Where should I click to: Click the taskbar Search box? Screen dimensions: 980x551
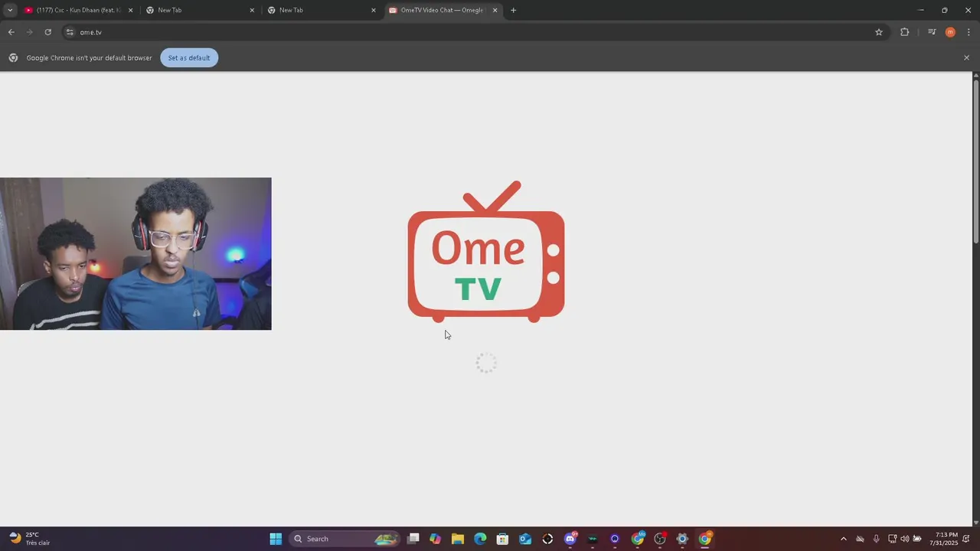pyautogui.click(x=345, y=539)
